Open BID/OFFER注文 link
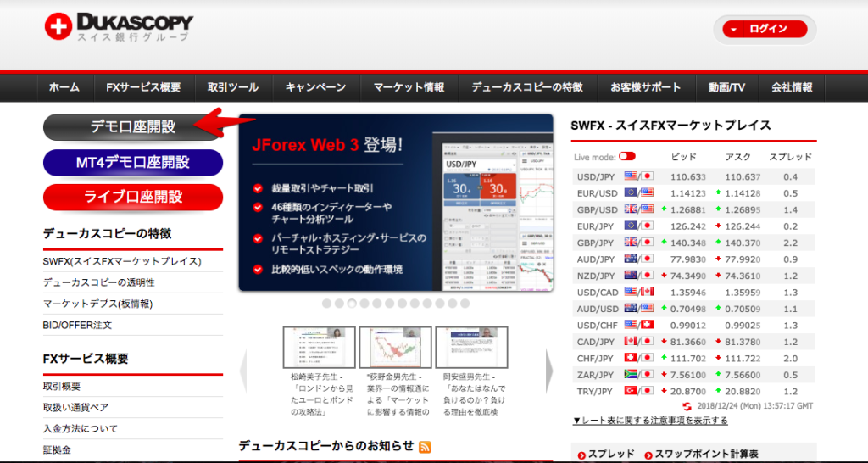The width and height of the screenshot is (868, 463). (x=77, y=325)
